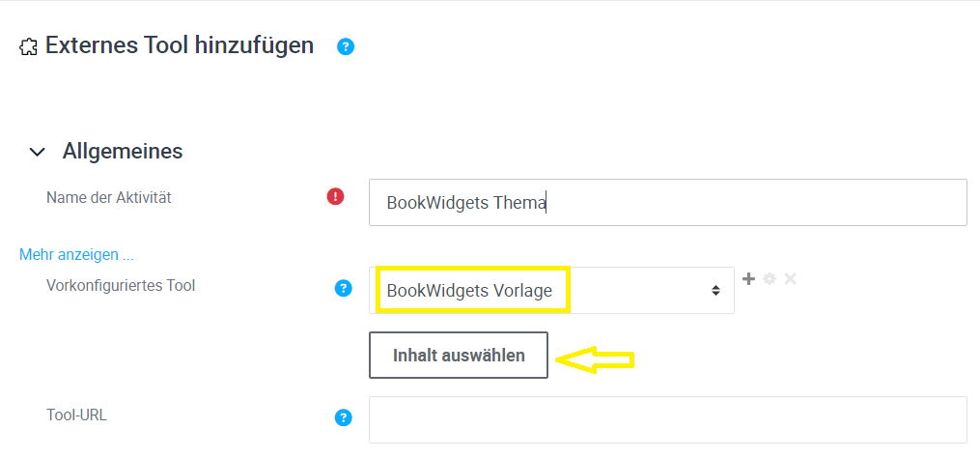Image resolution: width=980 pixels, height=458 pixels.
Task: Click the Externes Tool hinzufügen page title
Action: click(x=180, y=44)
